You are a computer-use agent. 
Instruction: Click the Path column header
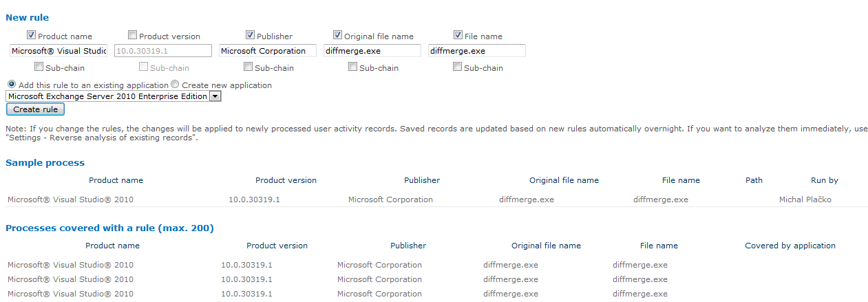754,180
